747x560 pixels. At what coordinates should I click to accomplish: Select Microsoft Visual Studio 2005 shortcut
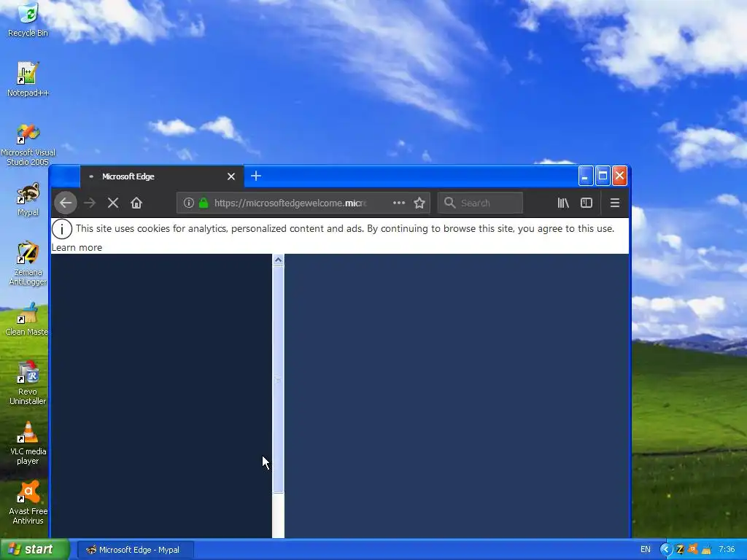pos(28,145)
